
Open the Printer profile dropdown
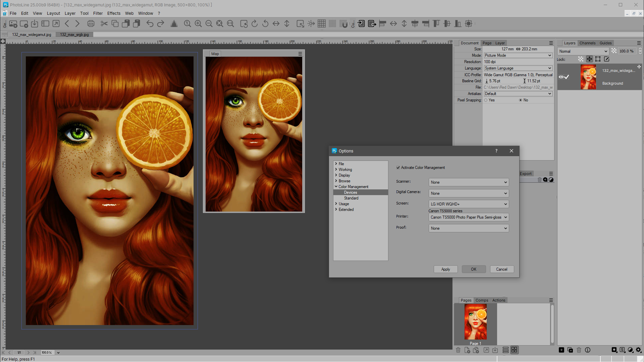click(469, 217)
